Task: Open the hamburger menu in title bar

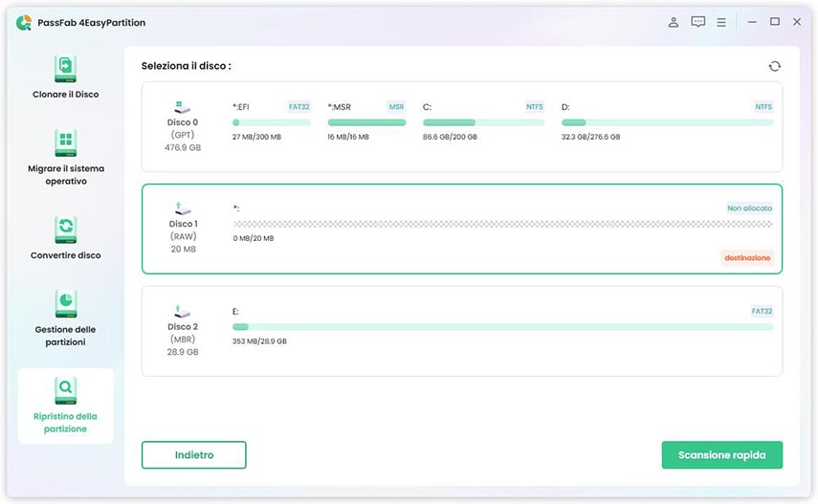Action: pyautogui.click(x=721, y=22)
